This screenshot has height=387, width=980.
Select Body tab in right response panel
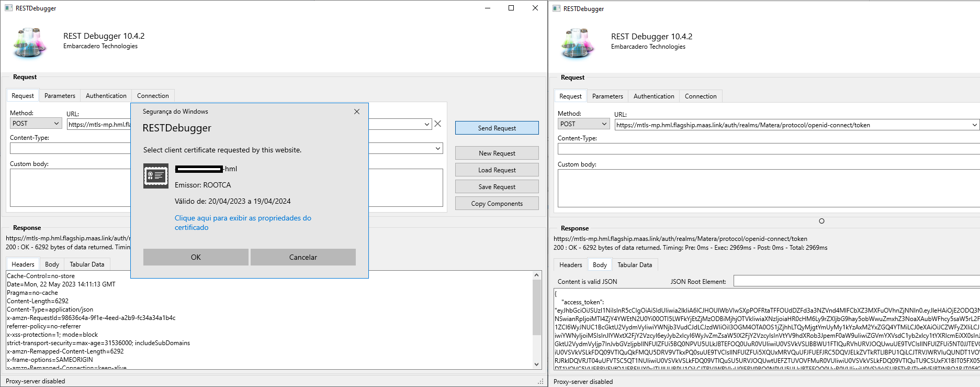pos(600,265)
